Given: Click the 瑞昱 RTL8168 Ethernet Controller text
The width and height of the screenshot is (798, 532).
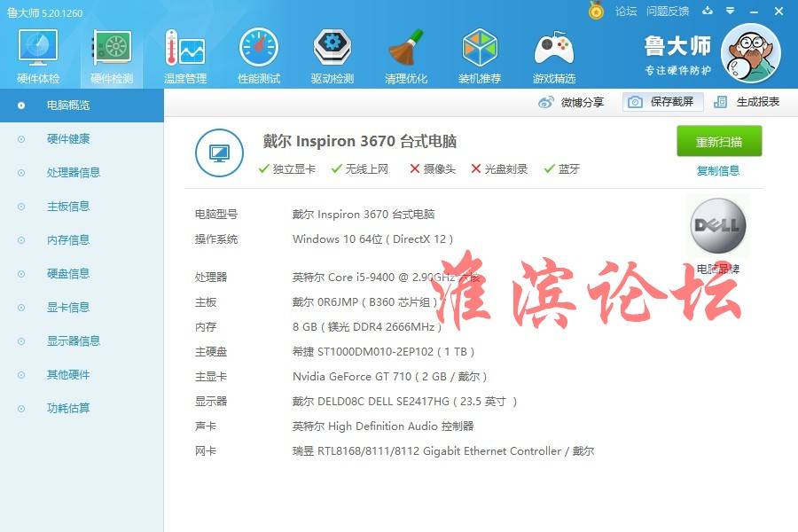Looking at the screenshot, I should coord(443,451).
